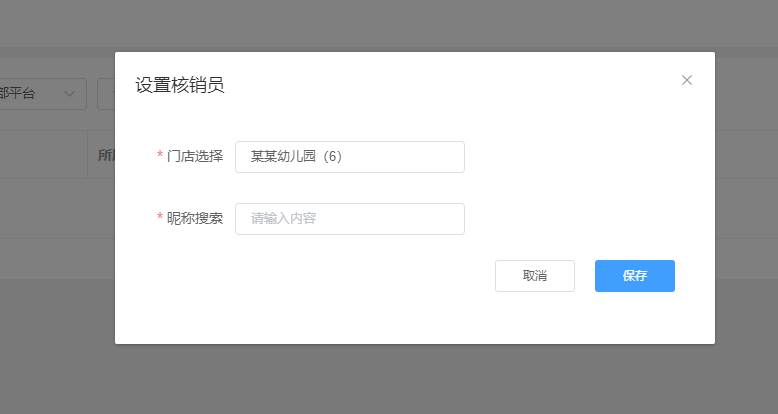Click the 请输入内容 placeholder text
Viewport: 778px width, 414px height.
click(x=283, y=218)
